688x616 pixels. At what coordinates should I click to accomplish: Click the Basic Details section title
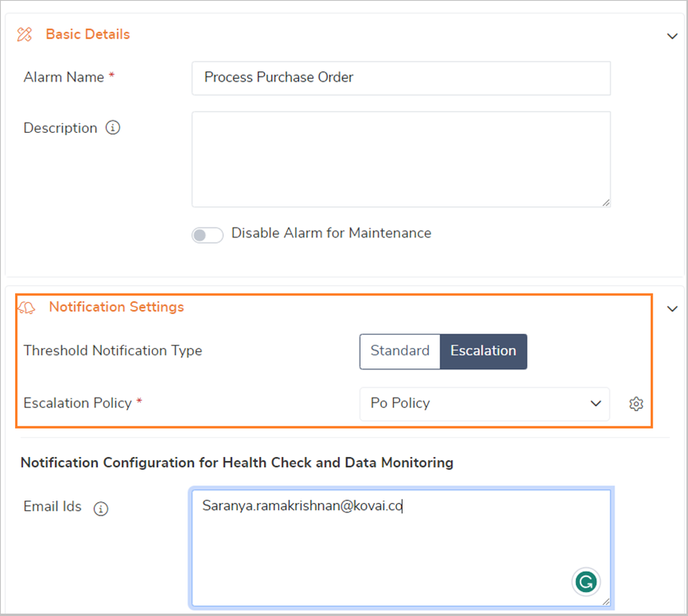click(88, 34)
